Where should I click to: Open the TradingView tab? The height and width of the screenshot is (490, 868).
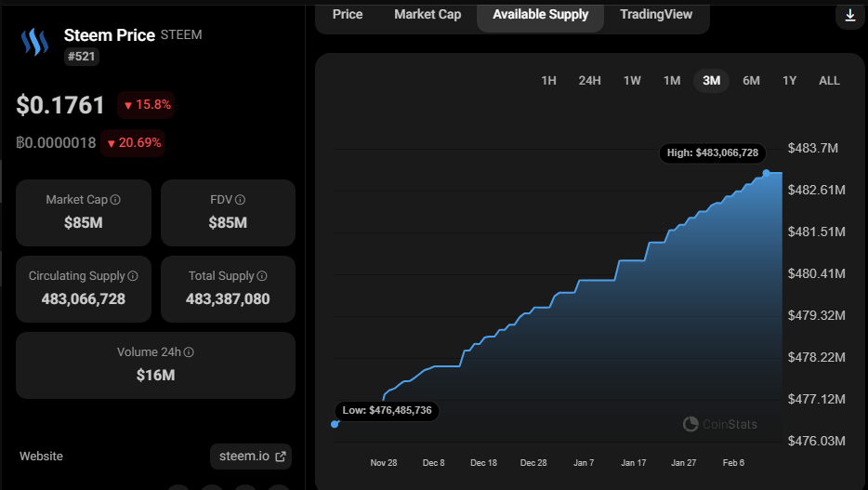pyautogui.click(x=656, y=14)
